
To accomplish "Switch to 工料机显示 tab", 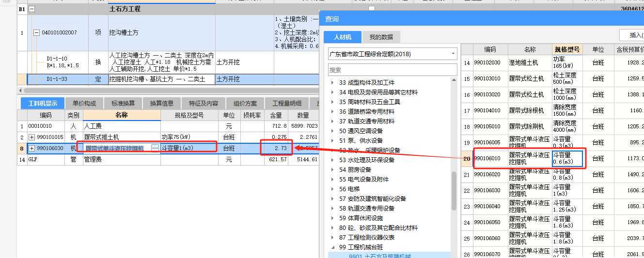I will coord(43,103).
